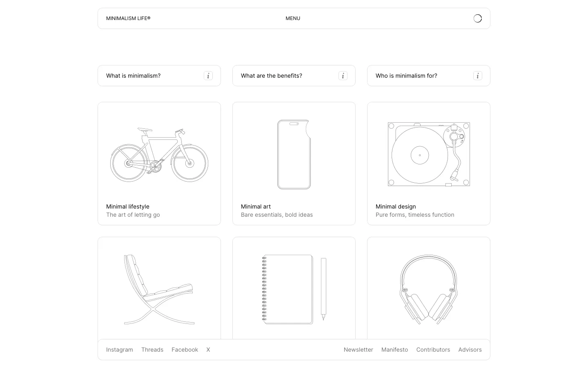
Task: Go to the Manifesto page link
Action: [394, 350]
